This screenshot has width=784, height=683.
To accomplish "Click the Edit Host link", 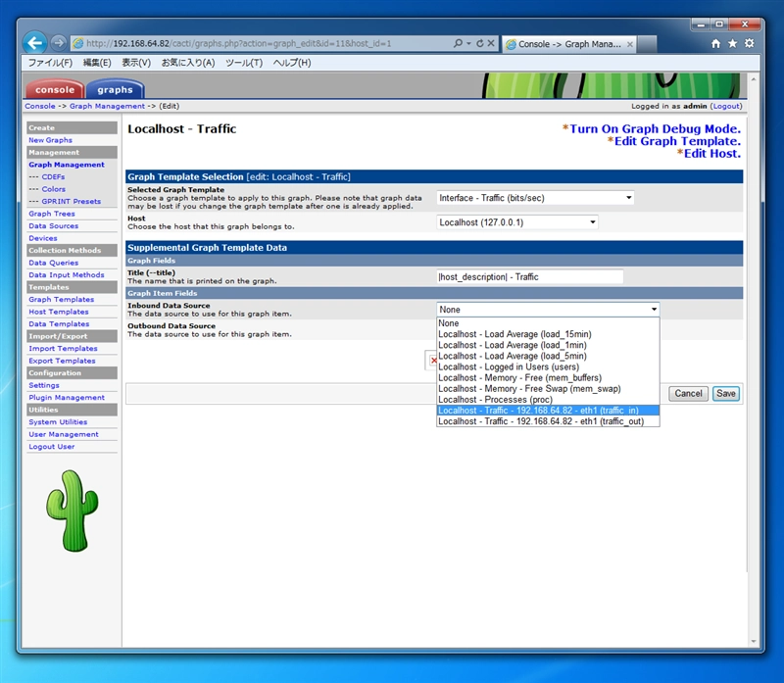I will click(712, 154).
